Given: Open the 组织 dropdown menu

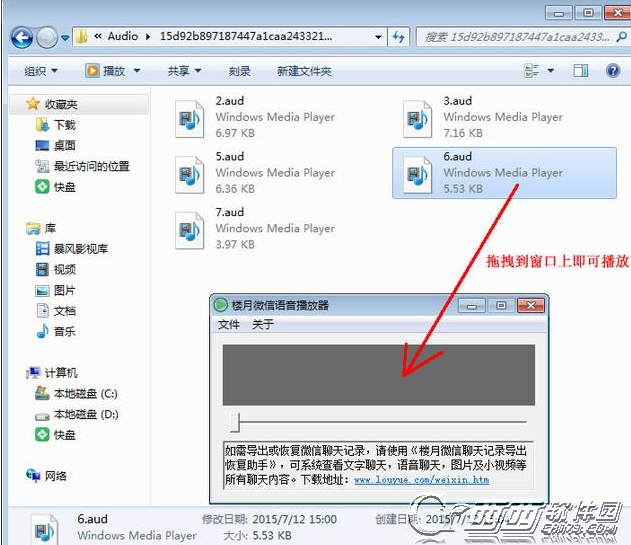Looking at the screenshot, I should [x=40, y=71].
